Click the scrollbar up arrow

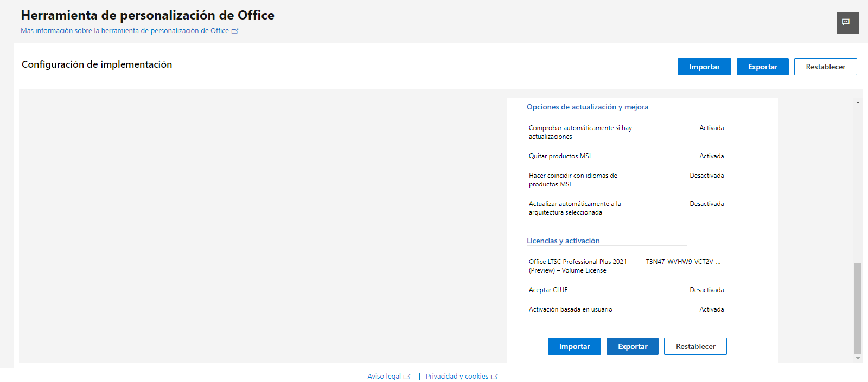[x=858, y=102]
